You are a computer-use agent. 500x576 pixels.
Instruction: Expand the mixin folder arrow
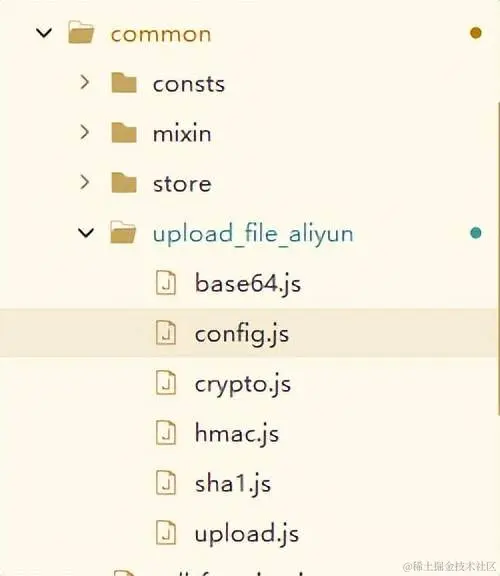(x=85, y=132)
